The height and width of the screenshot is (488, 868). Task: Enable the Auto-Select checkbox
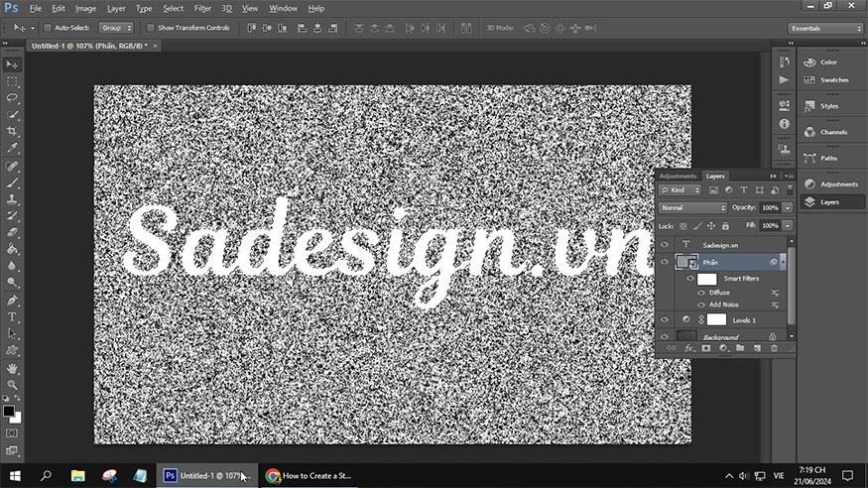point(48,28)
